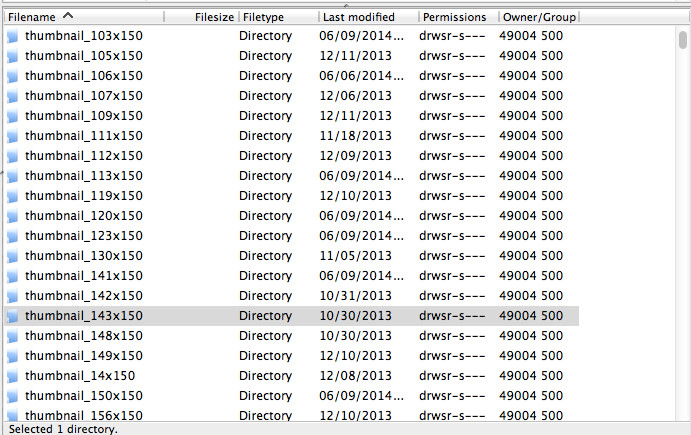Select the thumbnail_150x150 filename
This screenshot has width=691, height=435.
click(x=84, y=396)
